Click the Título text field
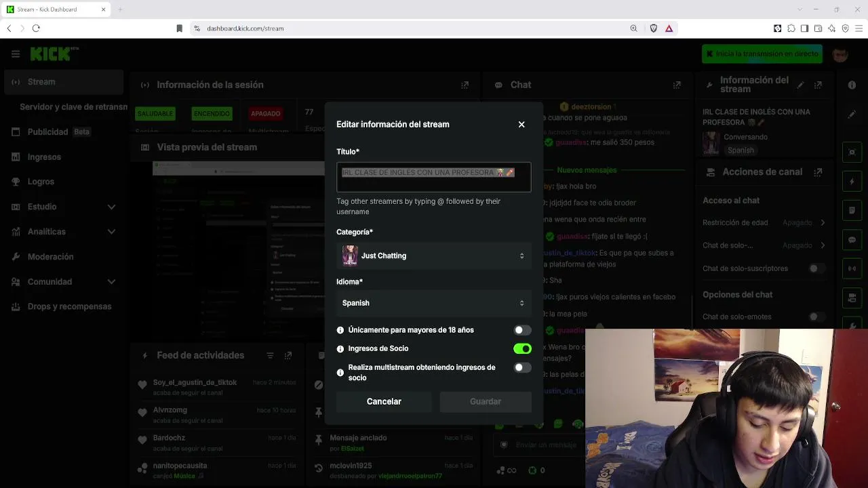 point(434,177)
